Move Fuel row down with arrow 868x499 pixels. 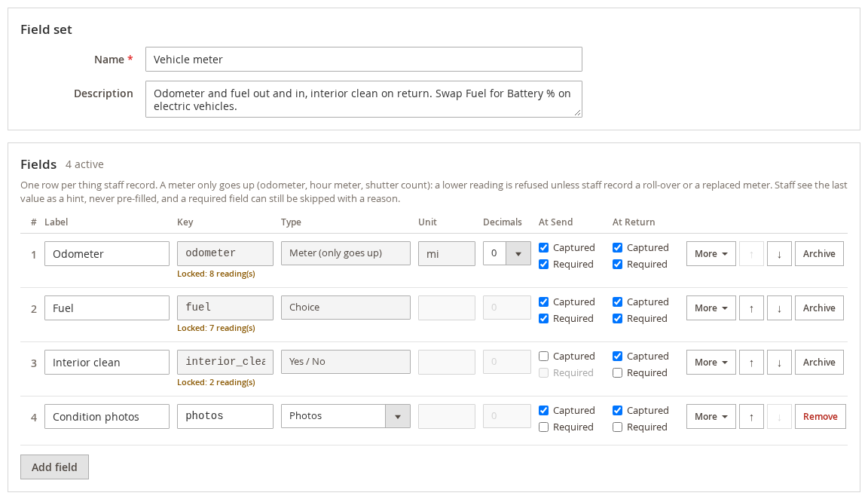[779, 308]
